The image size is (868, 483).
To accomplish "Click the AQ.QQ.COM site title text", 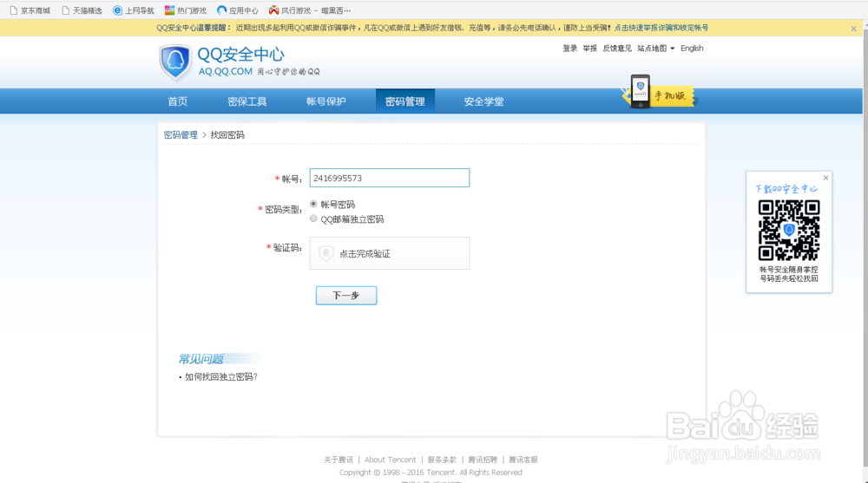I will [226, 71].
